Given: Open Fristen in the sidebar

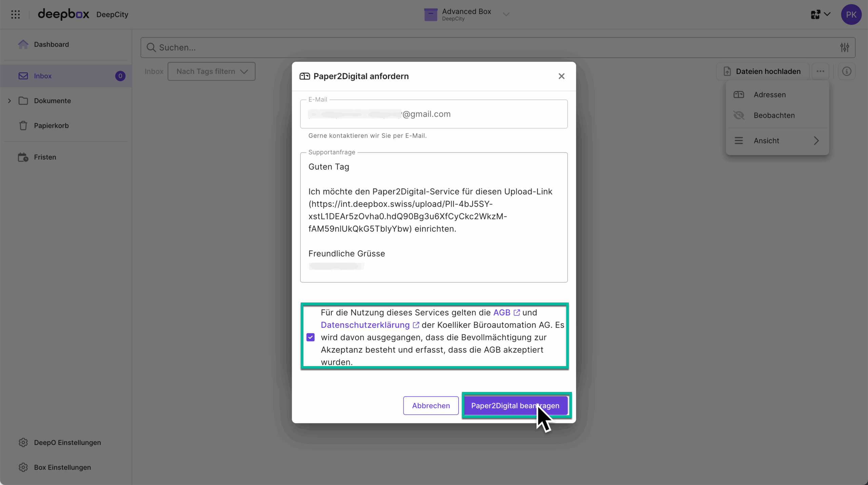Looking at the screenshot, I should [66, 157].
